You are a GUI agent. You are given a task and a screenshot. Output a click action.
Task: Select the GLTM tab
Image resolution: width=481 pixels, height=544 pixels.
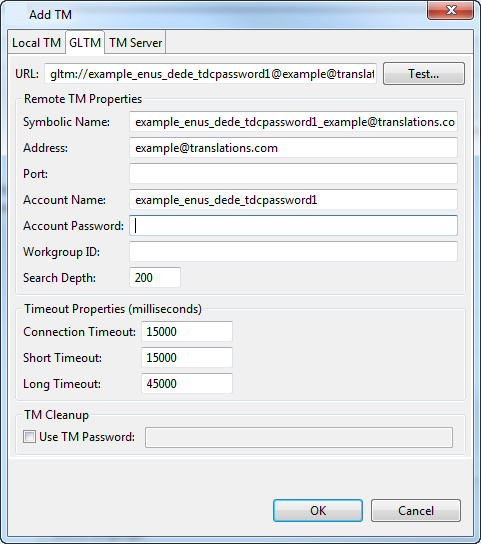[85, 42]
